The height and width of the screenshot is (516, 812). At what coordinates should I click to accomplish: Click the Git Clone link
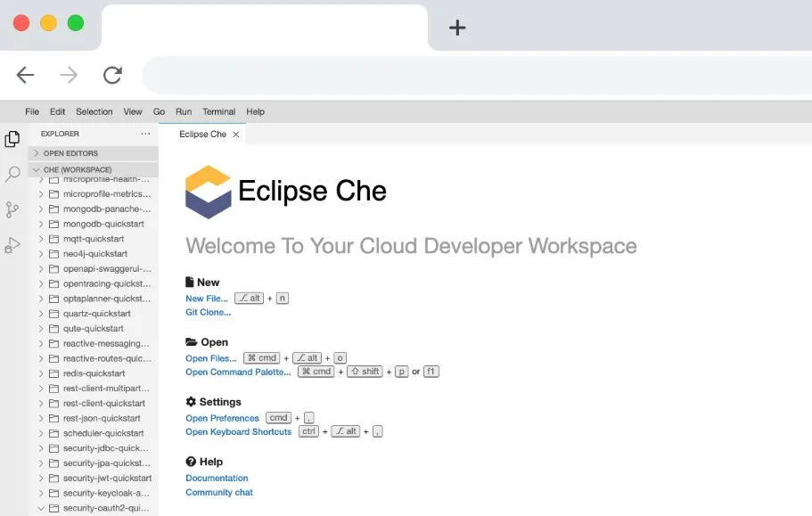click(208, 312)
